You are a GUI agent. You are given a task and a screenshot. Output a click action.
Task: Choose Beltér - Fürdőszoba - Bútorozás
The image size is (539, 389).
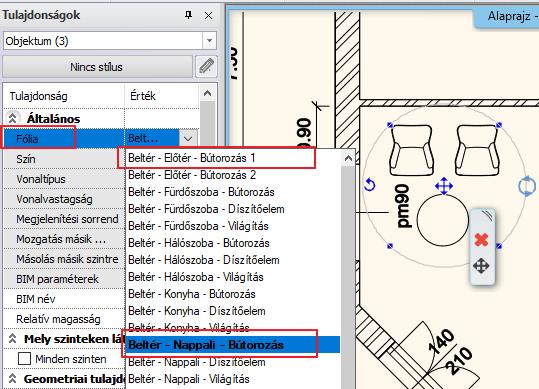[x=234, y=192]
